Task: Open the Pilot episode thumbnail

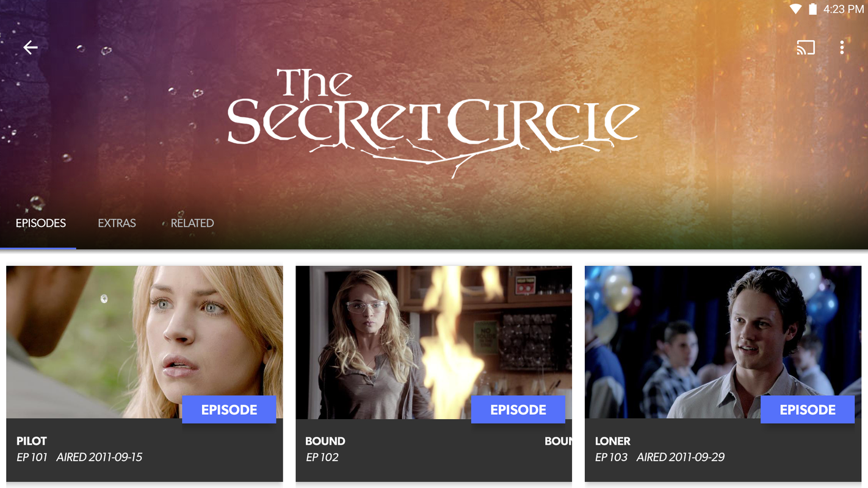Action: click(x=145, y=342)
